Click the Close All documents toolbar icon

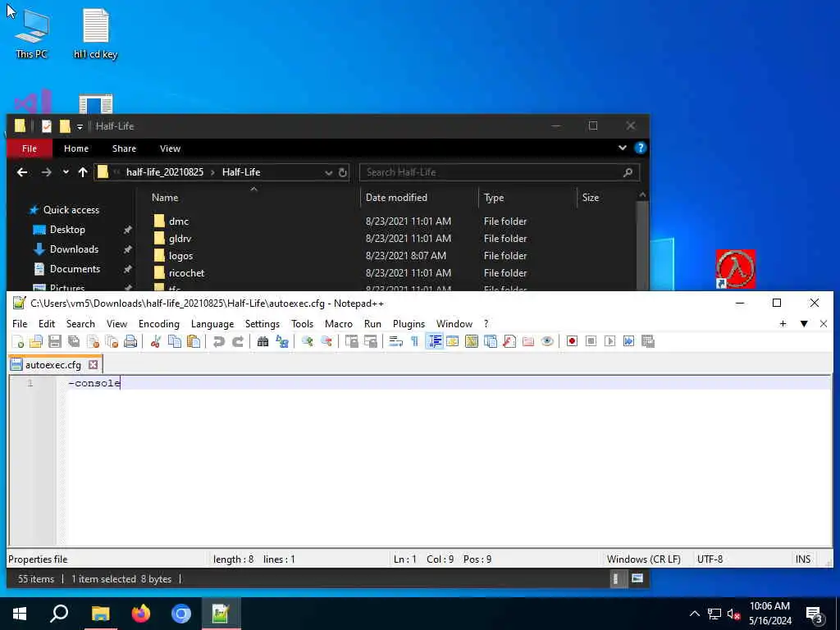coord(112,341)
